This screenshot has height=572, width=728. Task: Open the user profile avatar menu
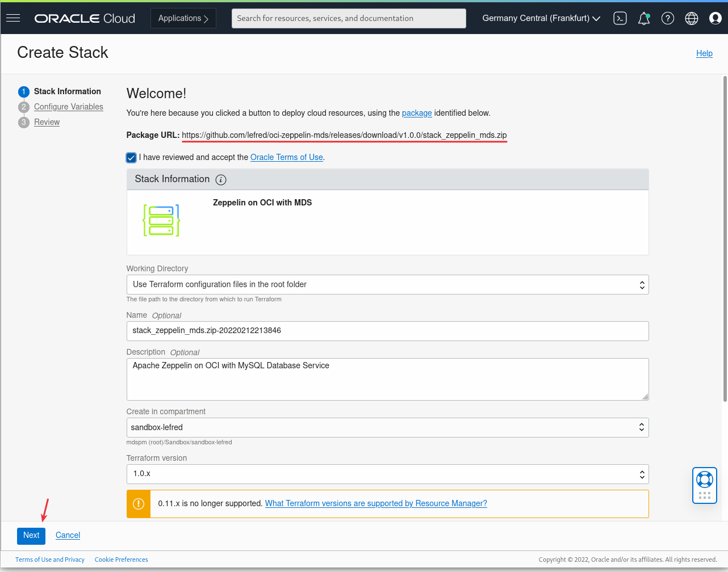tap(716, 18)
